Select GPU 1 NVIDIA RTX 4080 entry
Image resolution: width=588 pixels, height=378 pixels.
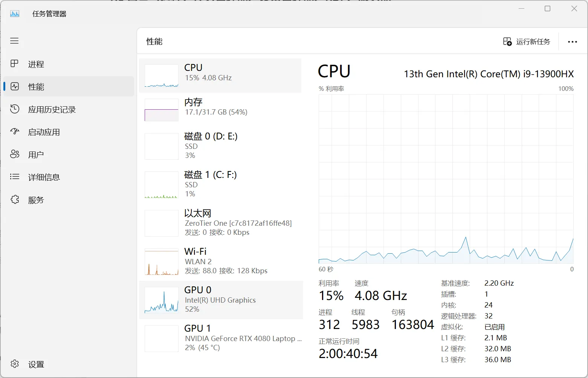pyautogui.click(x=220, y=338)
